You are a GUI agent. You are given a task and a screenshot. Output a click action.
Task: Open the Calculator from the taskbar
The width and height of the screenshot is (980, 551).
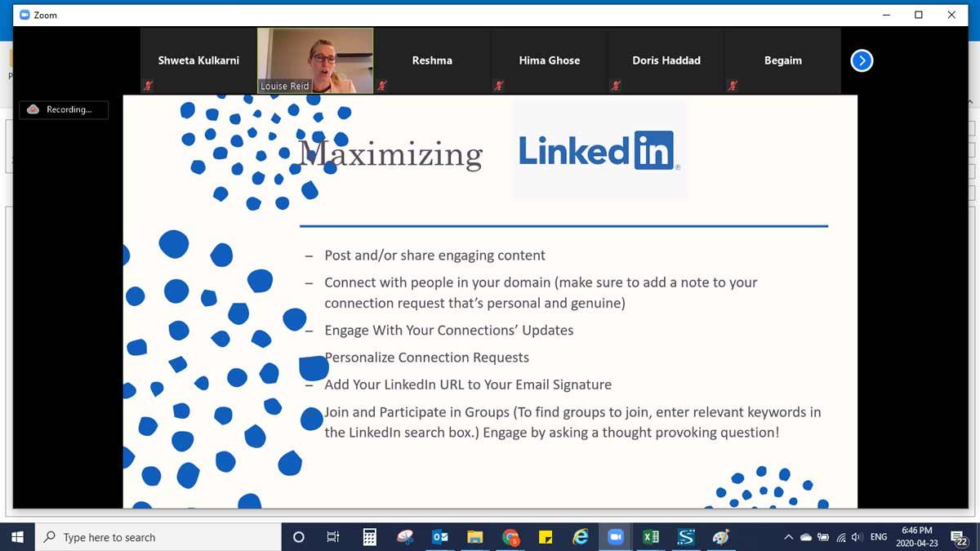[x=369, y=537]
